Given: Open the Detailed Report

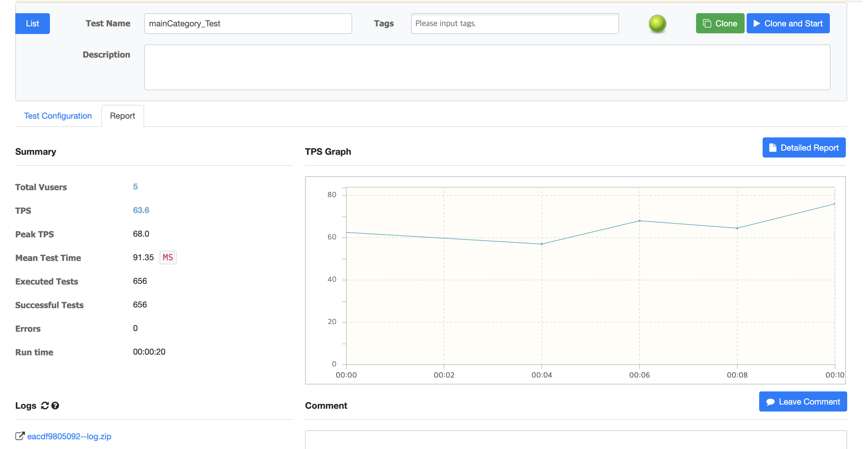Looking at the screenshot, I should tap(804, 148).
